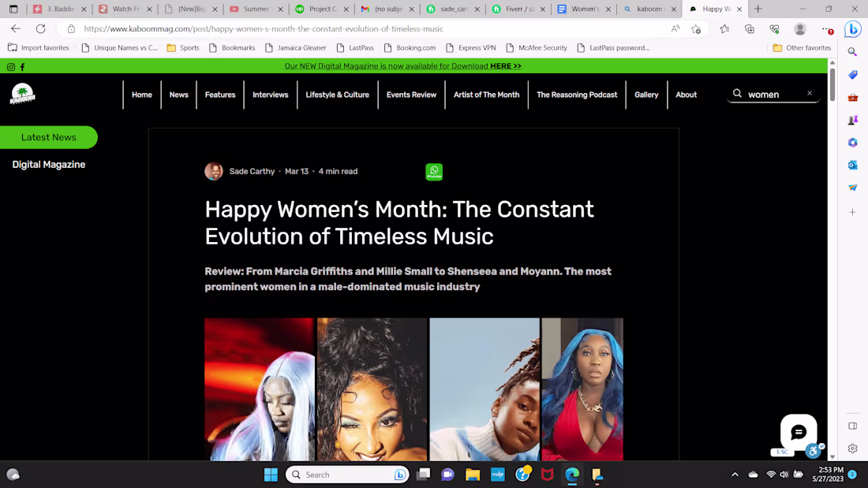Open the chat widget bubble bottom right
The width and height of the screenshot is (868, 488).
click(799, 432)
